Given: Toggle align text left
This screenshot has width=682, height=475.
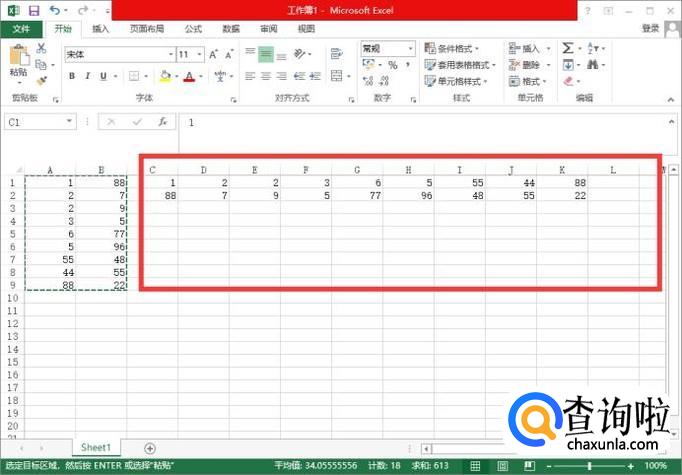Looking at the screenshot, I should pos(250,77).
